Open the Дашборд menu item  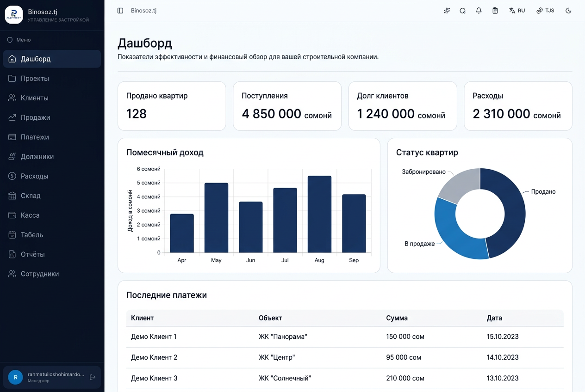pyautogui.click(x=52, y=59)
